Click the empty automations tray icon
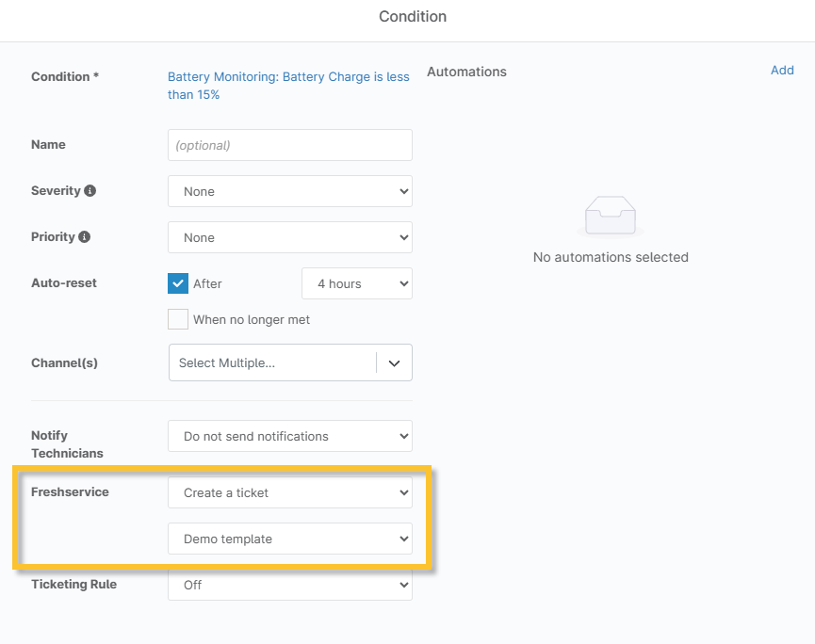The image size is (815, 644). point(611,215)
